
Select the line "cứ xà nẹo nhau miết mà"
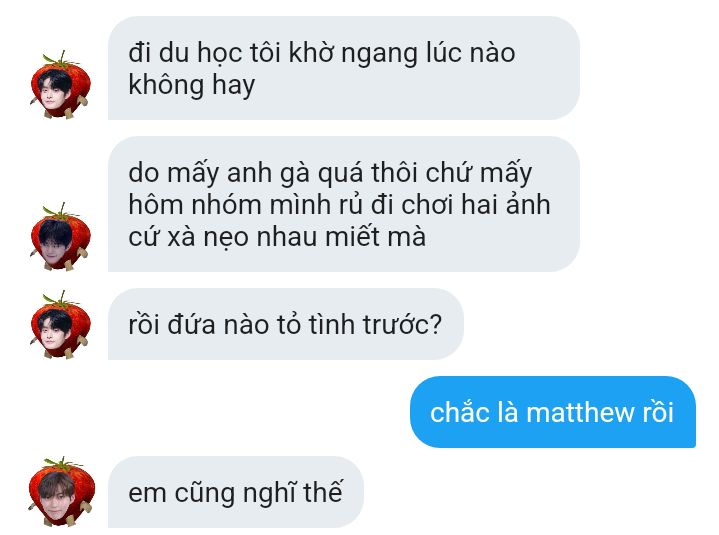pos(277,237)
